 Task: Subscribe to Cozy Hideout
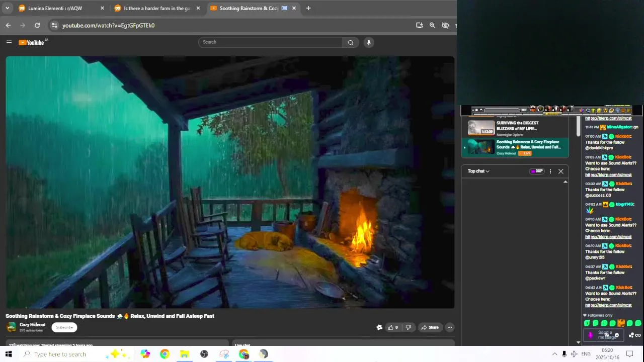click(64, 327)
